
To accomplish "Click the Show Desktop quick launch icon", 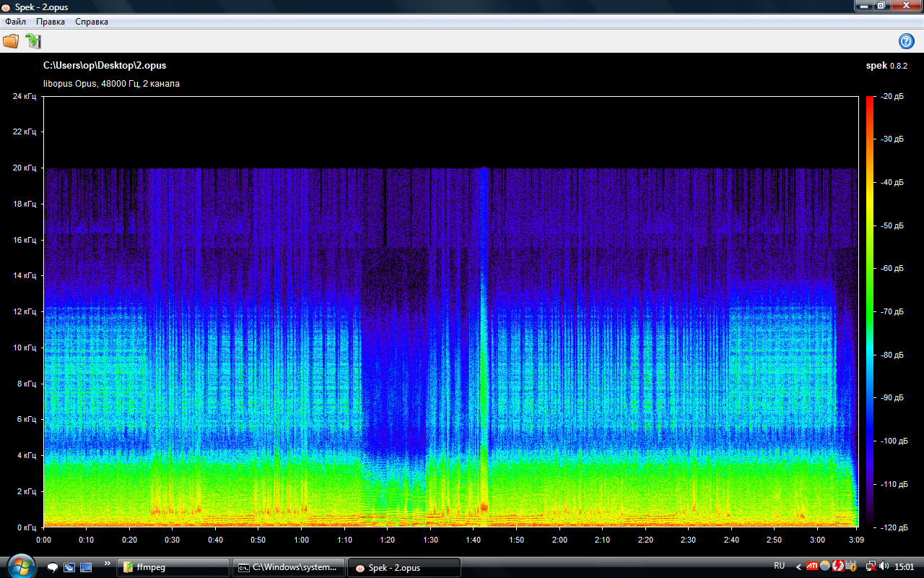I will tap(86, 567).
